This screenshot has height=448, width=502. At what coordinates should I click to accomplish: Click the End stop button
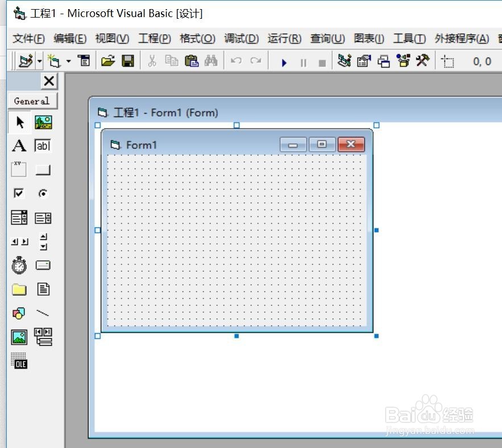pos(322,63)
